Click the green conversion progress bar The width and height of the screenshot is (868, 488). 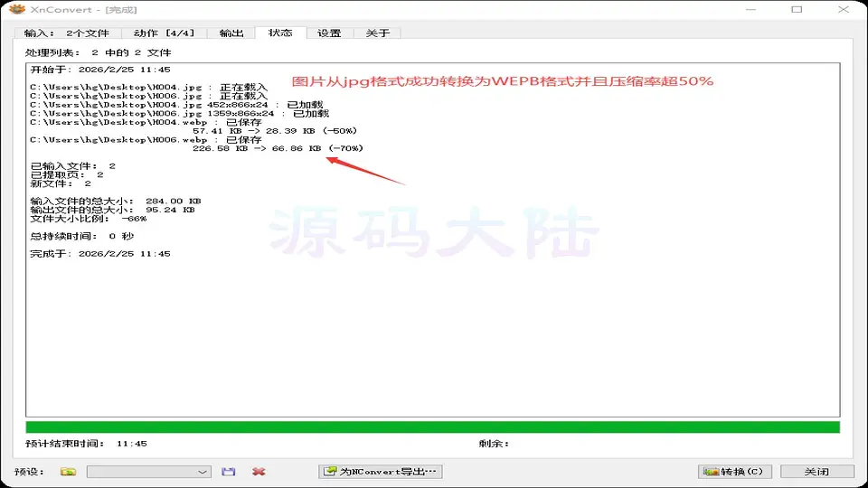pyautogui.click(x=432, y=427)
